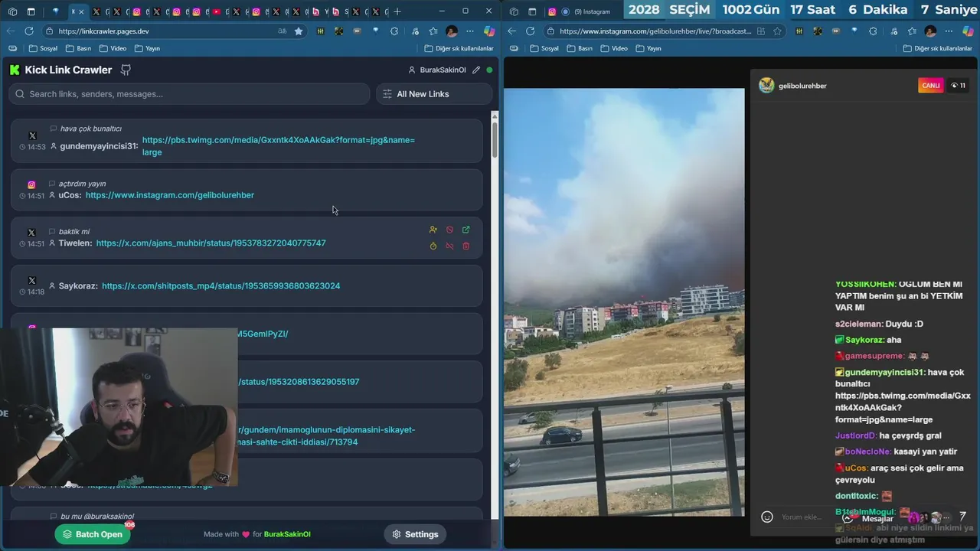Expand Diğer sık kullanılanlar in Instagram window

click(x=937, y=48)
